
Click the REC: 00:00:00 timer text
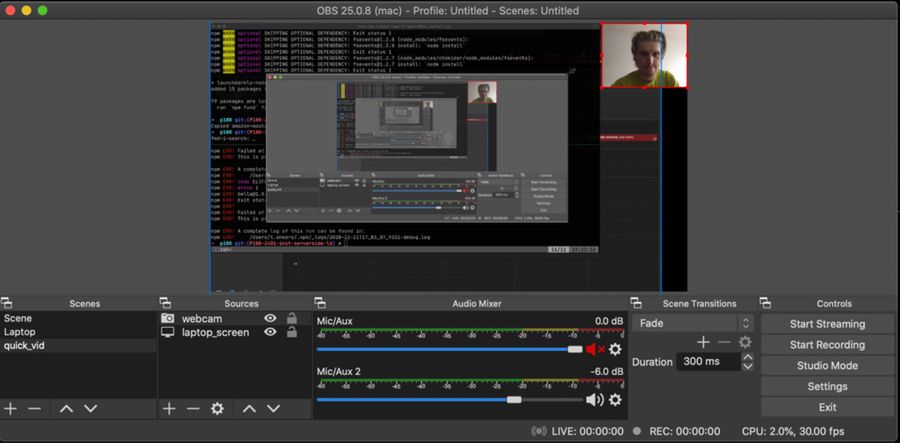(x=685, y=431)
